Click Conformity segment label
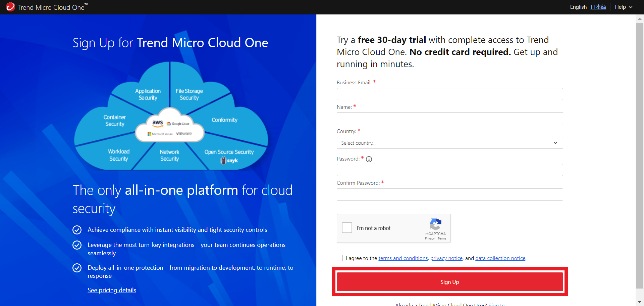The width and height of the screenshot is (644, 306). [x=224, y=120]
